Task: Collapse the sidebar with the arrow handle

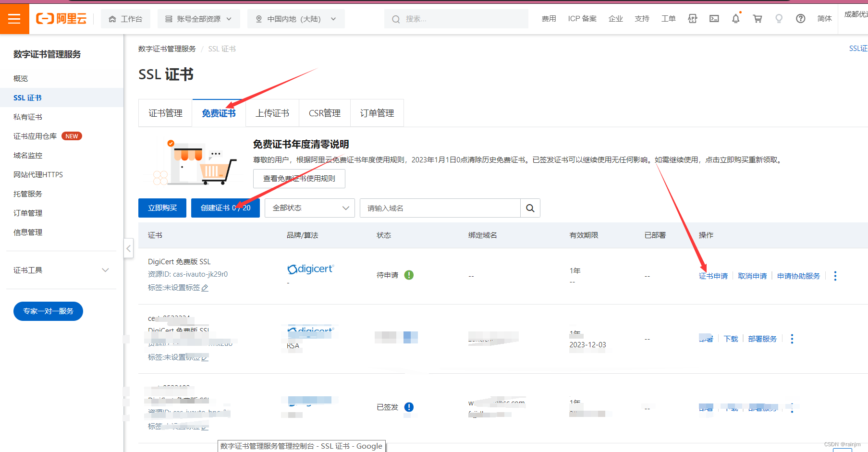Action: click(x=128, y=248)
